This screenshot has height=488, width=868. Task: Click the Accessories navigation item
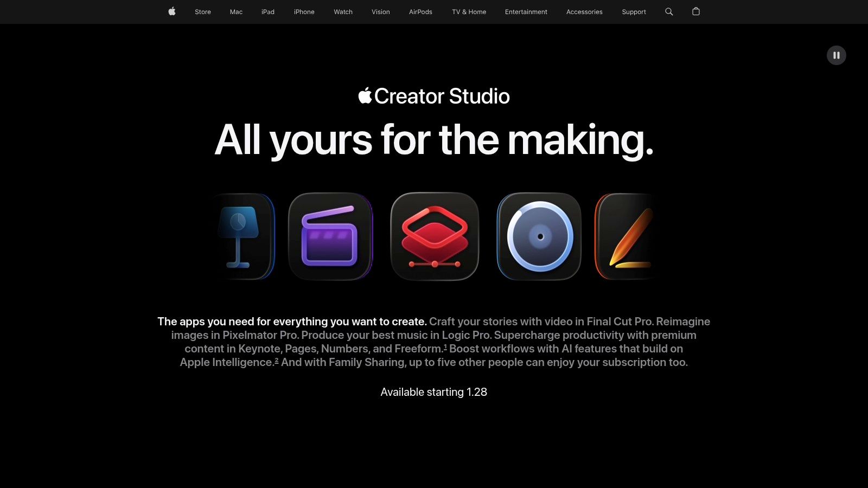point(584,11)
